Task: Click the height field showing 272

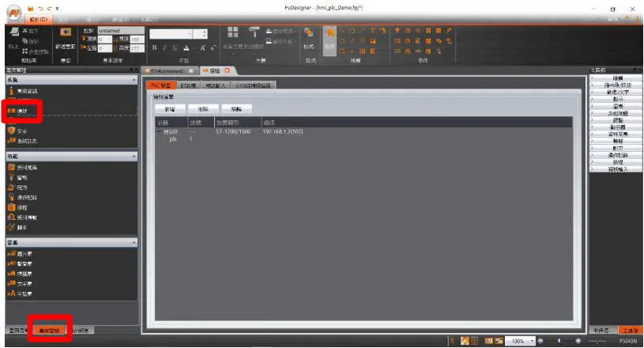Action: (x=137, y=48)
